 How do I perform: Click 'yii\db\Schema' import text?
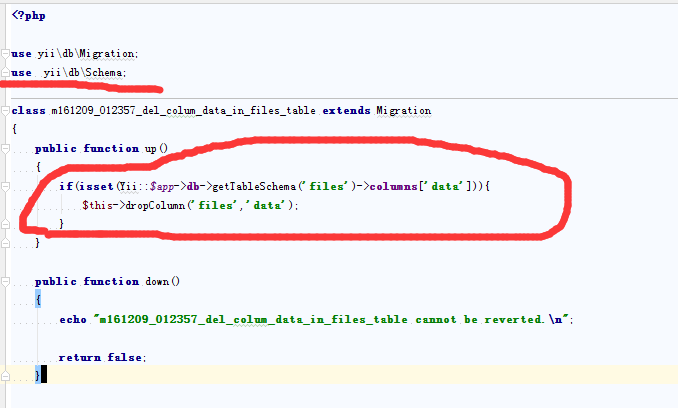point(83,73)
